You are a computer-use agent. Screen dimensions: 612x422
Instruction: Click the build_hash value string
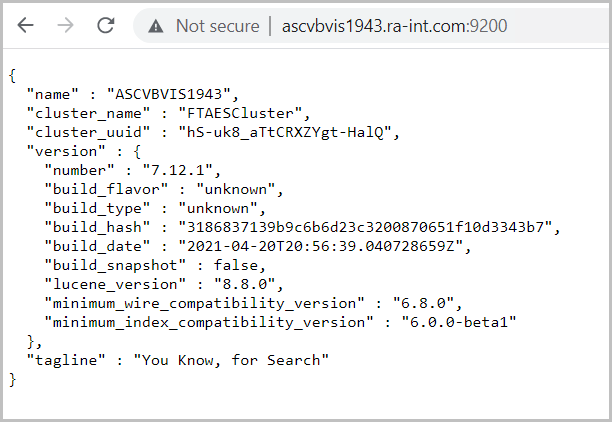pos(365,227)
